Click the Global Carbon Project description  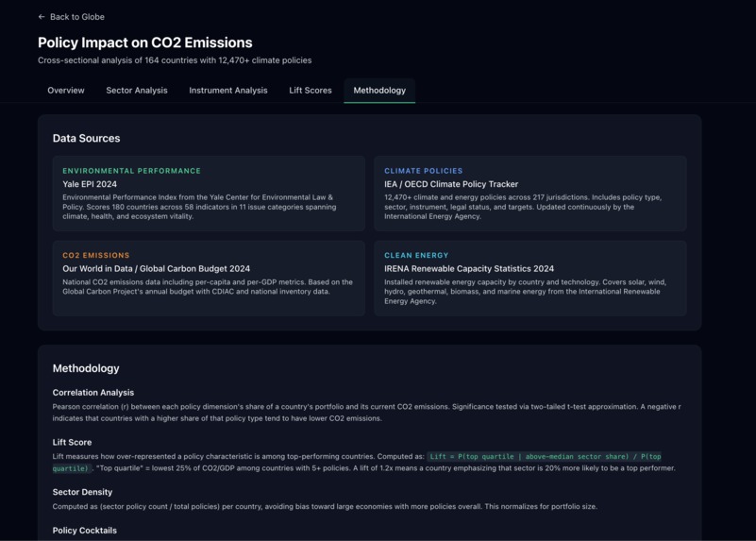[x=208, y=287]
